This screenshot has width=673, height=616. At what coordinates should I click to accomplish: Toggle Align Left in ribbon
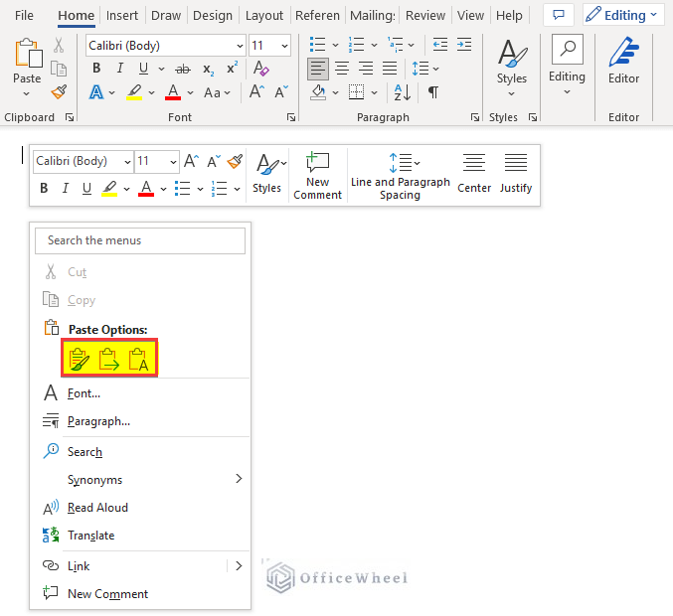point(318,69)
